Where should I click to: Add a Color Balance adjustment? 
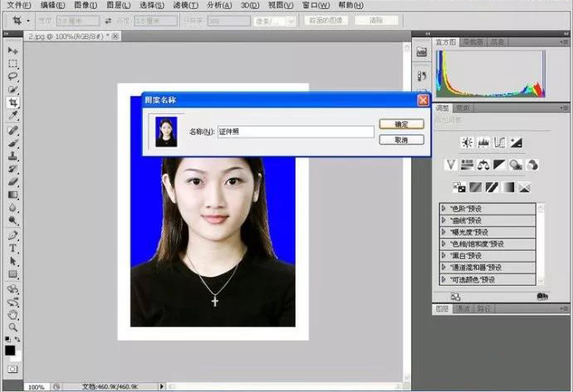coord(483,164)
